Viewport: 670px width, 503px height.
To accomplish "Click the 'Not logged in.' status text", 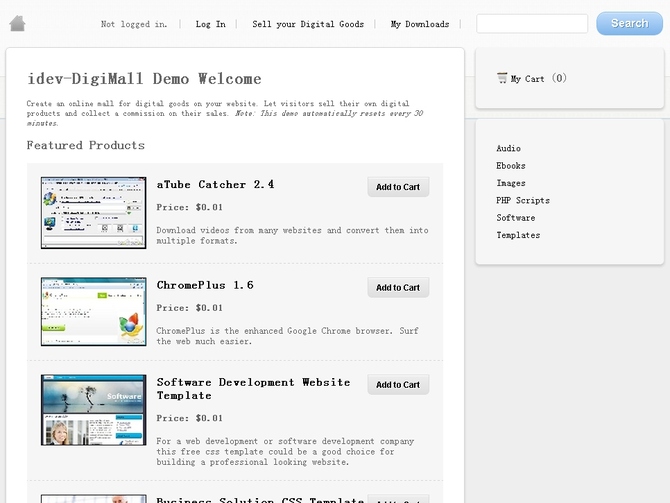I will 134,24.
